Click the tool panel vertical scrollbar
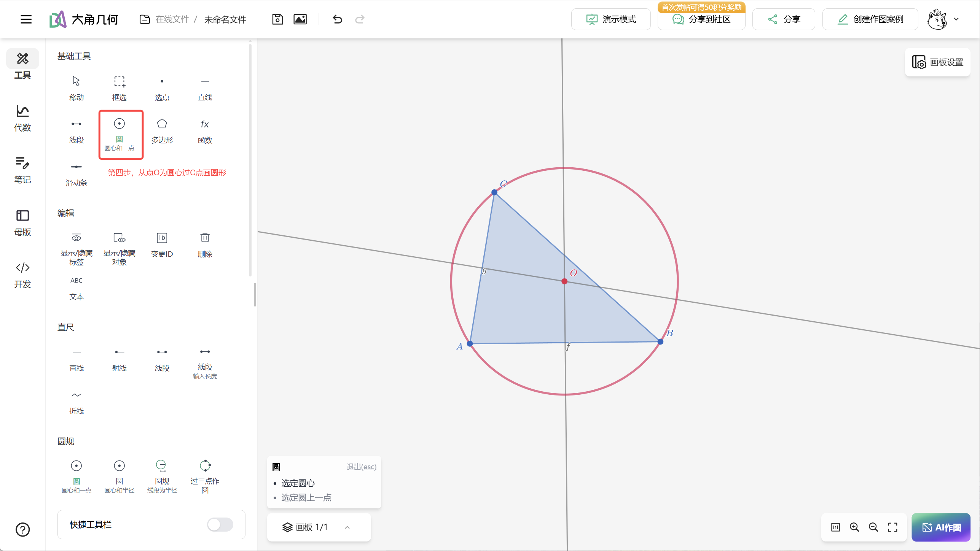Viewport: 980px width, 551px height. (250, 160)
